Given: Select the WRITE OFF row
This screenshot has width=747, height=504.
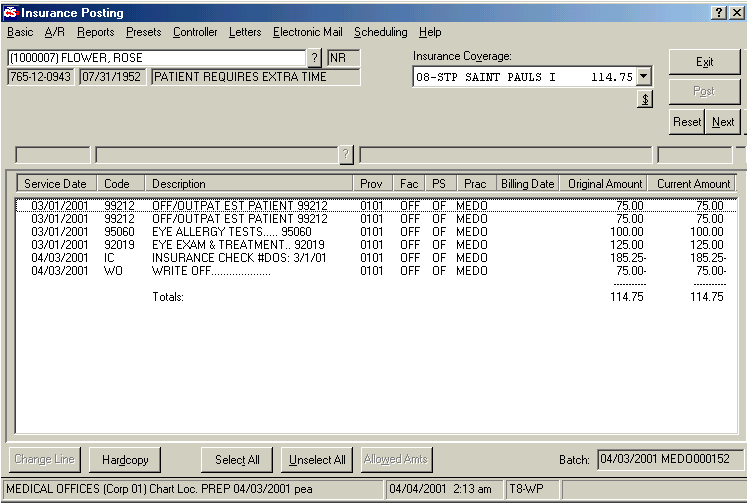Looking at the screenshot, I should (376, 271).
